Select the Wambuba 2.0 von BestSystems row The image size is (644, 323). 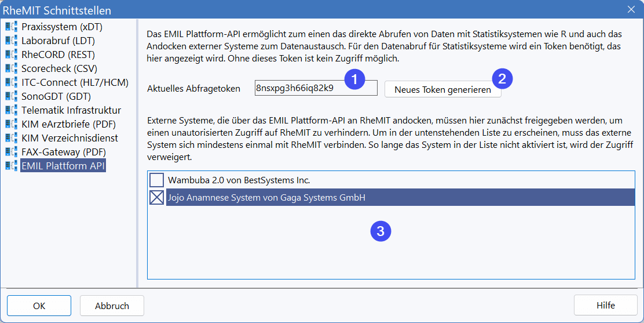(x=243, y=180)
